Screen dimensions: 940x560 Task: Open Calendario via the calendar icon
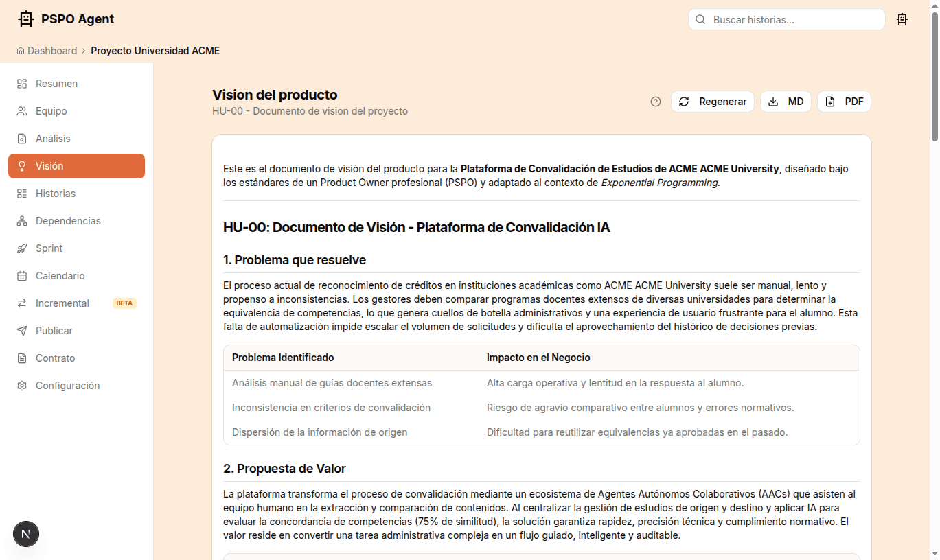[x=21, y=275]
